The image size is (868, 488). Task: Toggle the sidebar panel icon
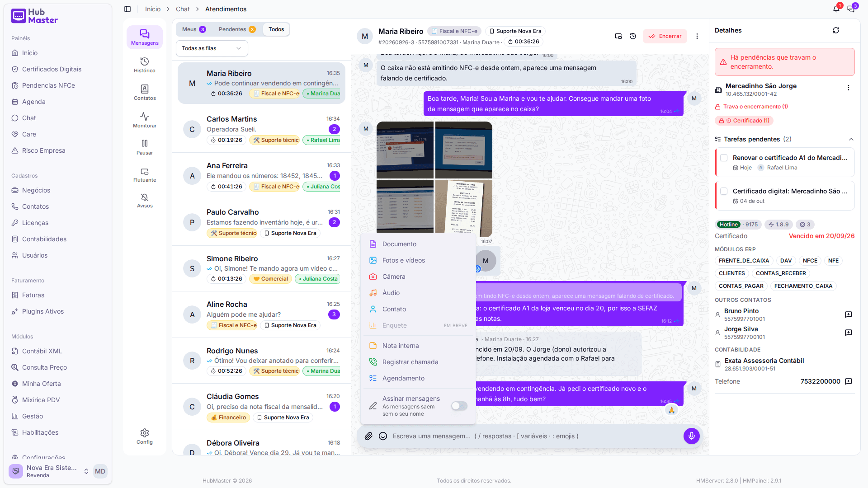point(127,9)
